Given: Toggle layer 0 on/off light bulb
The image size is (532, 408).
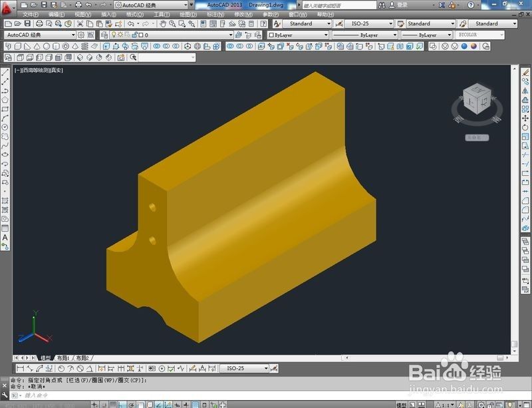Looking at the screenshot, I should [114, 35].
